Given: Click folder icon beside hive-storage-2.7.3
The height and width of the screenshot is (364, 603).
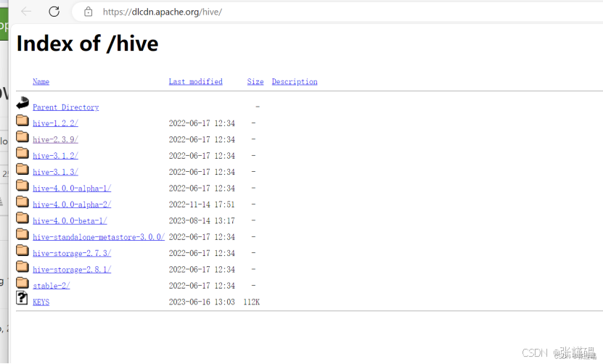Looking at the screenshot, I should (22, 250).
